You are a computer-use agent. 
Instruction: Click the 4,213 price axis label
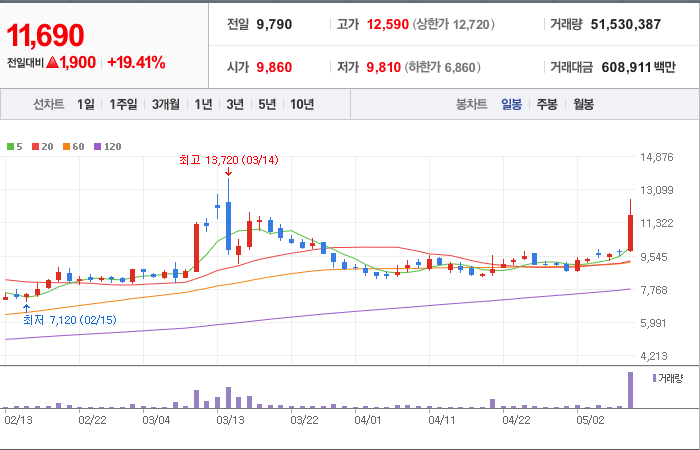click(x=656, y=356)
